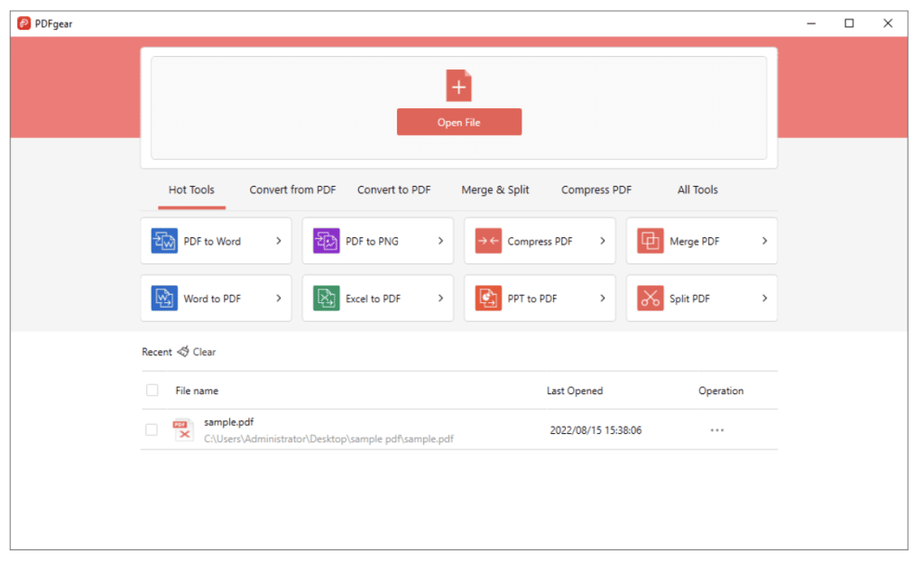Click the Split PDF scissors icon
This screenshot has width=924, height=572.
pos(650,298)
